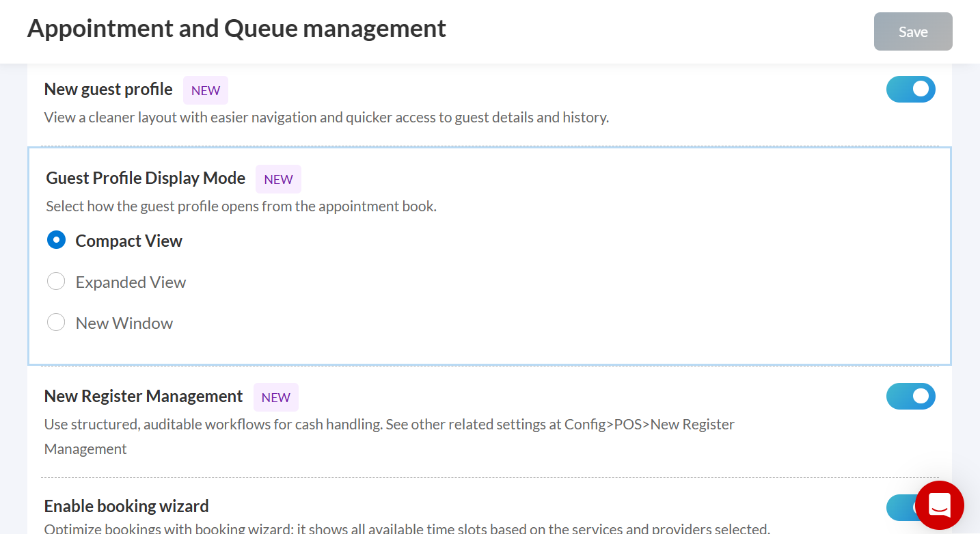
Task: Click the Appointment and Queue management heading
Action: [236, 29]
